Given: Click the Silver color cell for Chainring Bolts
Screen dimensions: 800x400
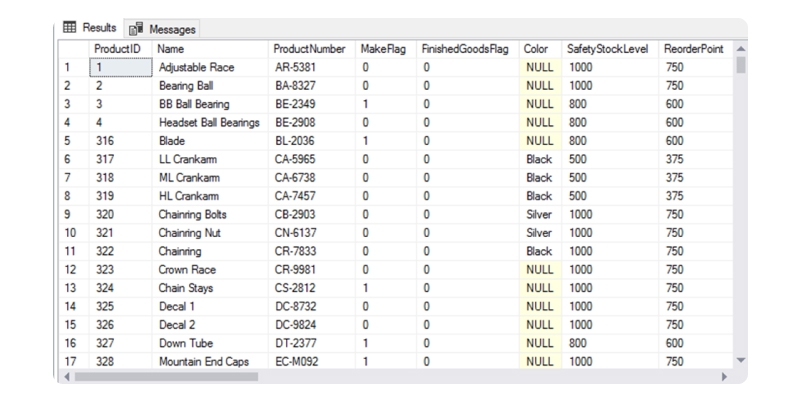Looking at the screenshot, I should click(x=540, y=214).
